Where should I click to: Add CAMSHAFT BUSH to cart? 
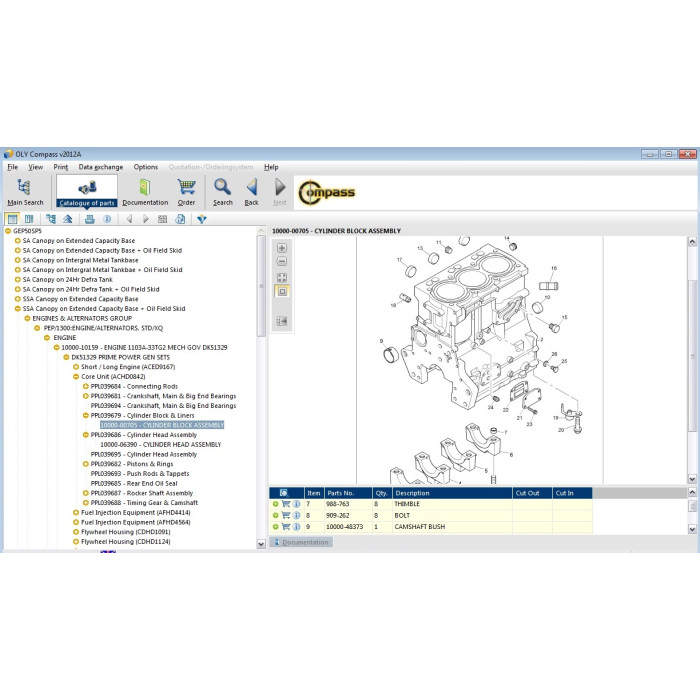pos(286,527)
